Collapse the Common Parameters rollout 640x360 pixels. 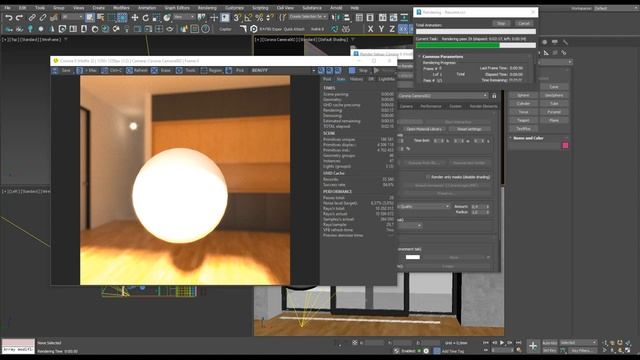(x=442, y=56)
